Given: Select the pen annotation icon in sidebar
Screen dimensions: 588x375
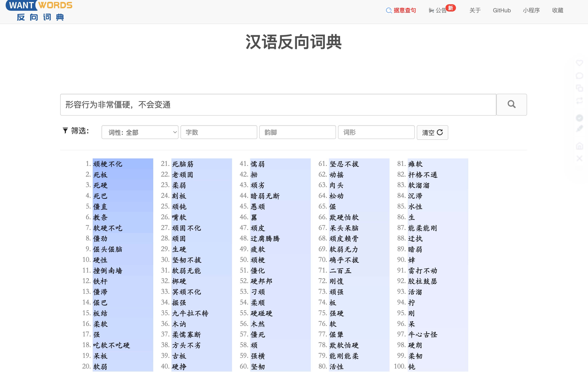Looking at the screenshot, I should pyautogui.click(x=580, y=129).
